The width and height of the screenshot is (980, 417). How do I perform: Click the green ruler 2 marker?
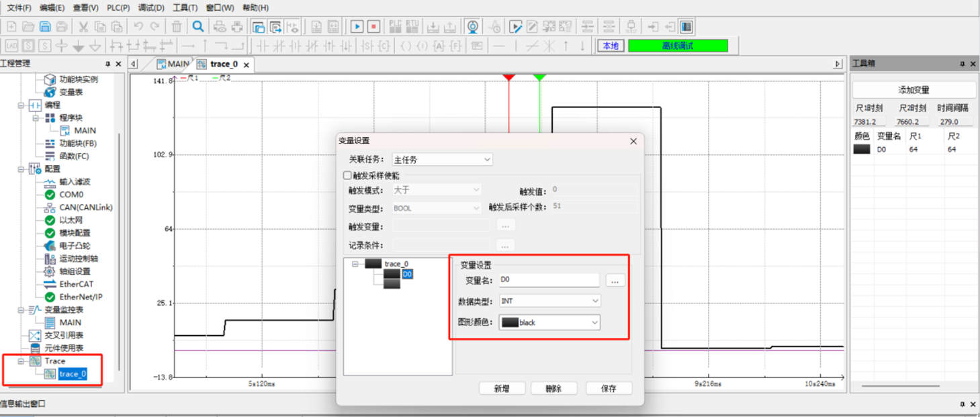tap(539, 78)
